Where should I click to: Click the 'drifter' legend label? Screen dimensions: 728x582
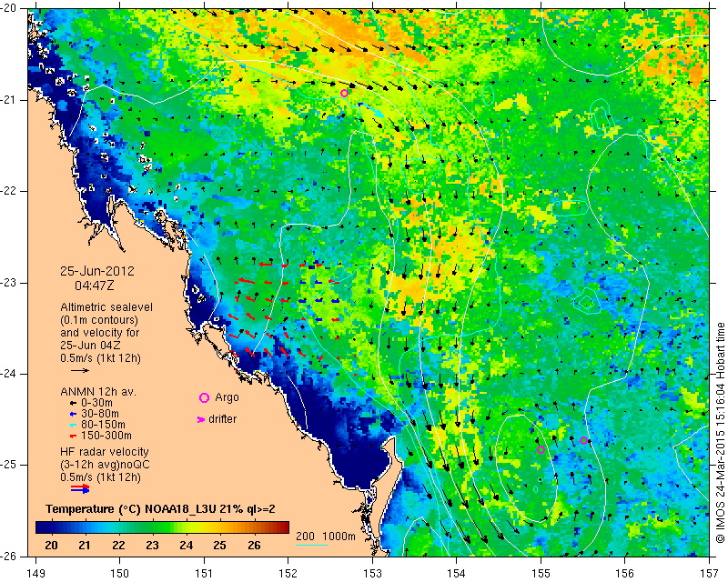222,419
